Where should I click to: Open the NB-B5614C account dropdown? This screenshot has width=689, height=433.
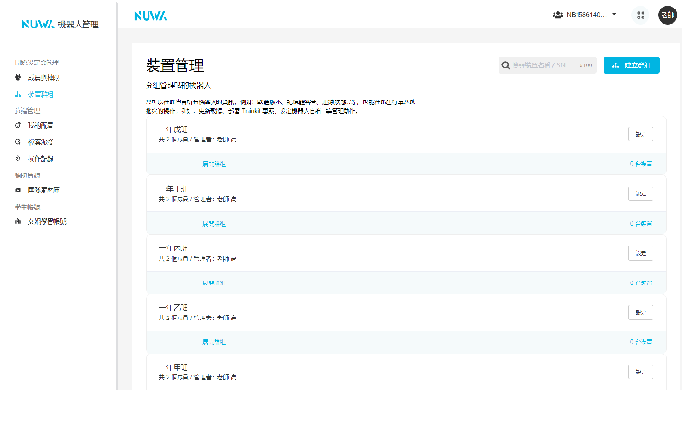585,15
